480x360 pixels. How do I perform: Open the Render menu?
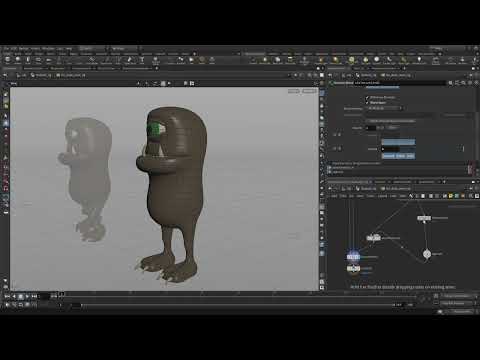point(24,49)
